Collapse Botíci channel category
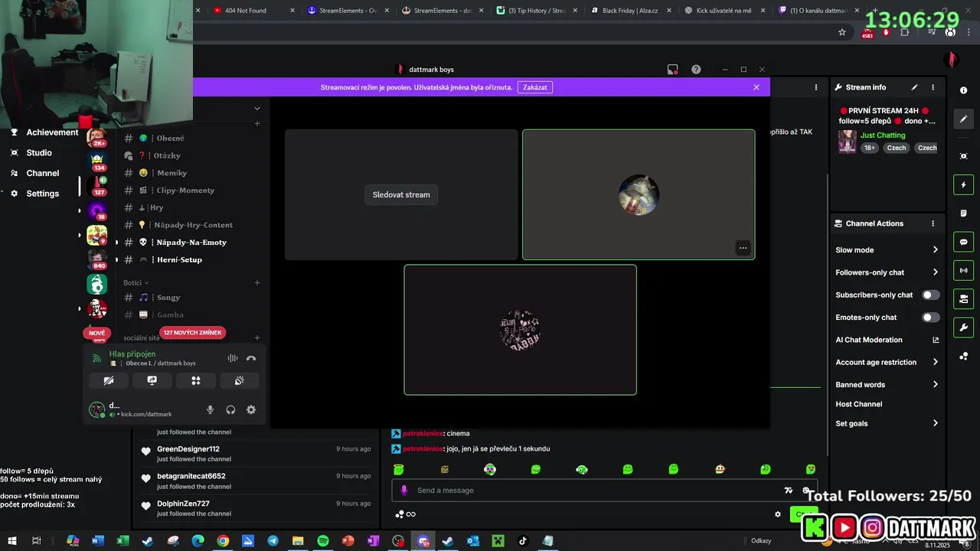This screenshot has width=980, height=551. [x=136, y=282]
